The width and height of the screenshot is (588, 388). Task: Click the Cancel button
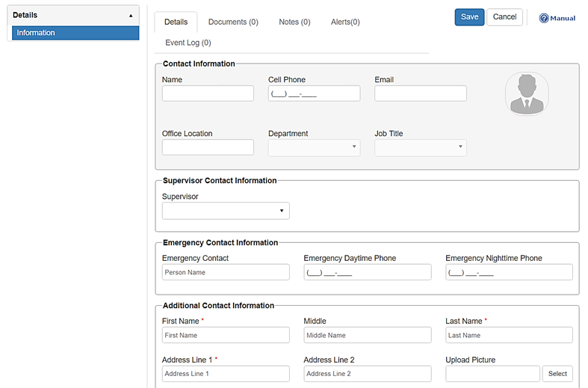tap(504, 17)
